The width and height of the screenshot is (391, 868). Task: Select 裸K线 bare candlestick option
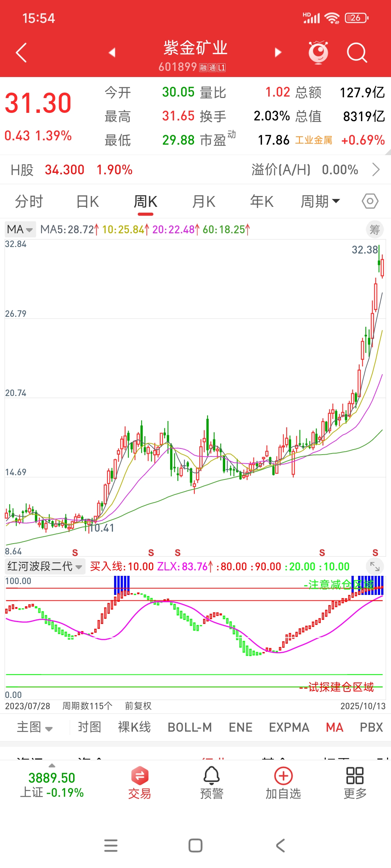pos(134,727)
